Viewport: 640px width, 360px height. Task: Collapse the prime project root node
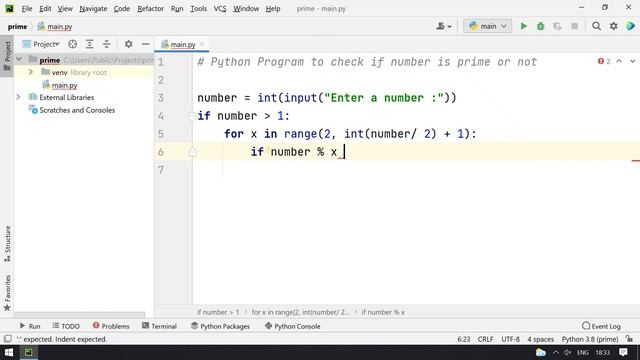coord(19,60)
